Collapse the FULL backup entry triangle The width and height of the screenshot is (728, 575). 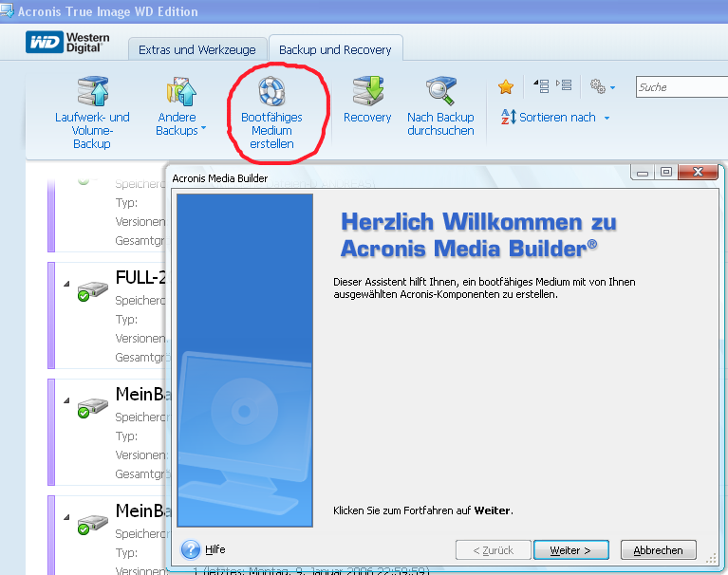66,283
